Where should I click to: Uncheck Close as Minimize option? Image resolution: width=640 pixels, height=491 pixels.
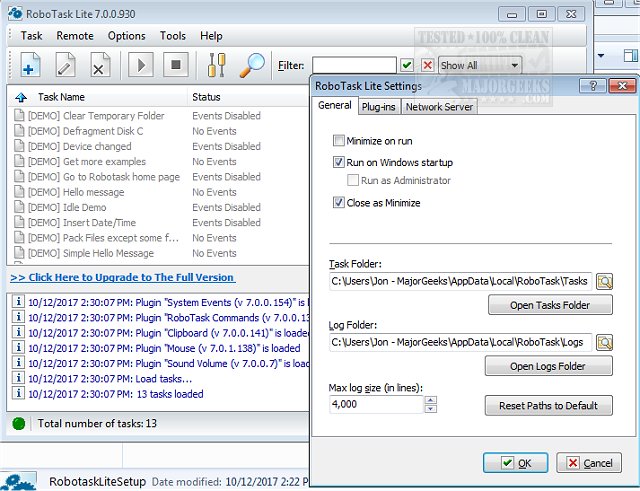pos(338,202)
